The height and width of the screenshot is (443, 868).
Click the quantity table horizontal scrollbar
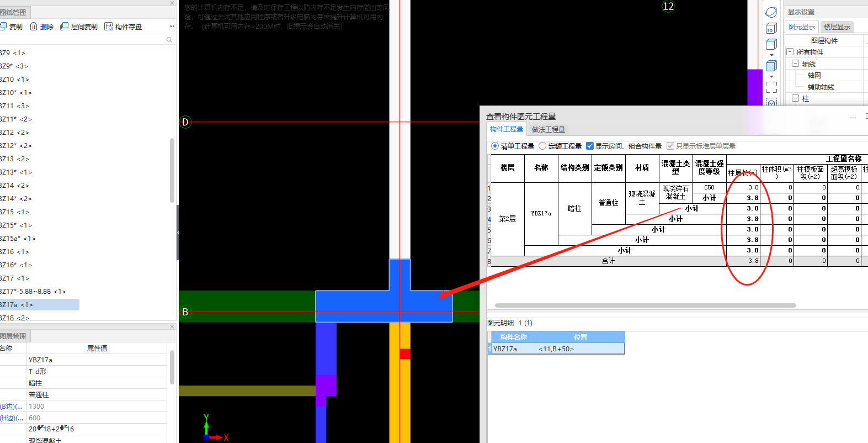coord(646,305)
